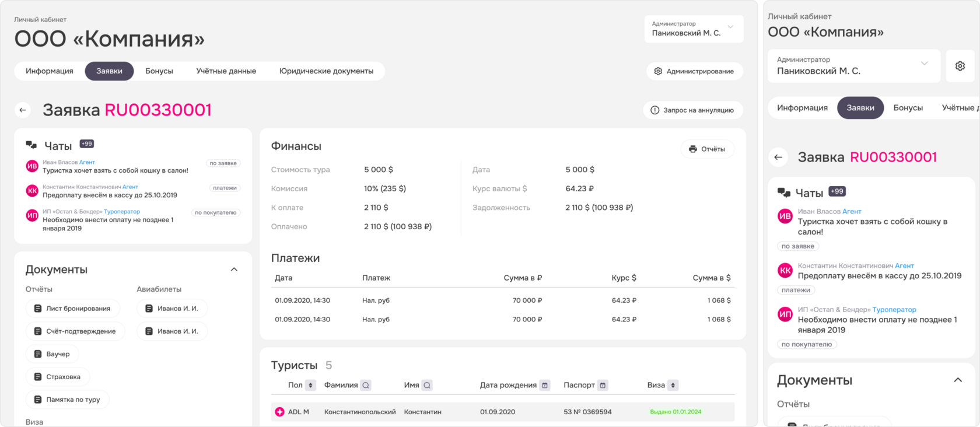
Task: Click the Пол column sort arrows icon
Action: pyautogui.click(x=311, y=386)
